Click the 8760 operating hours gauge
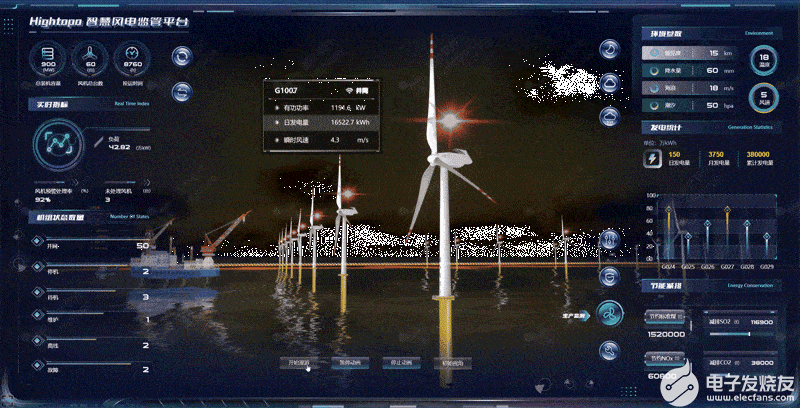800x408 pixels. 132,59
